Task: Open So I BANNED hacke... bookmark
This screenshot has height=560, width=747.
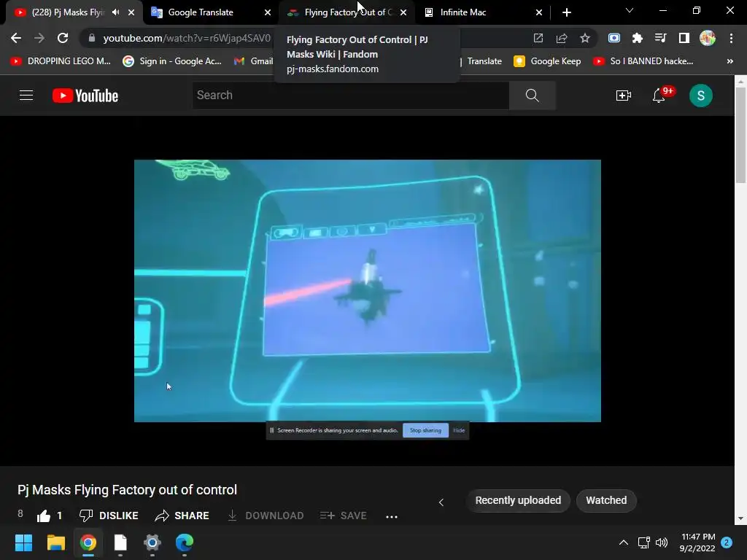Action: tap(643, 61)
